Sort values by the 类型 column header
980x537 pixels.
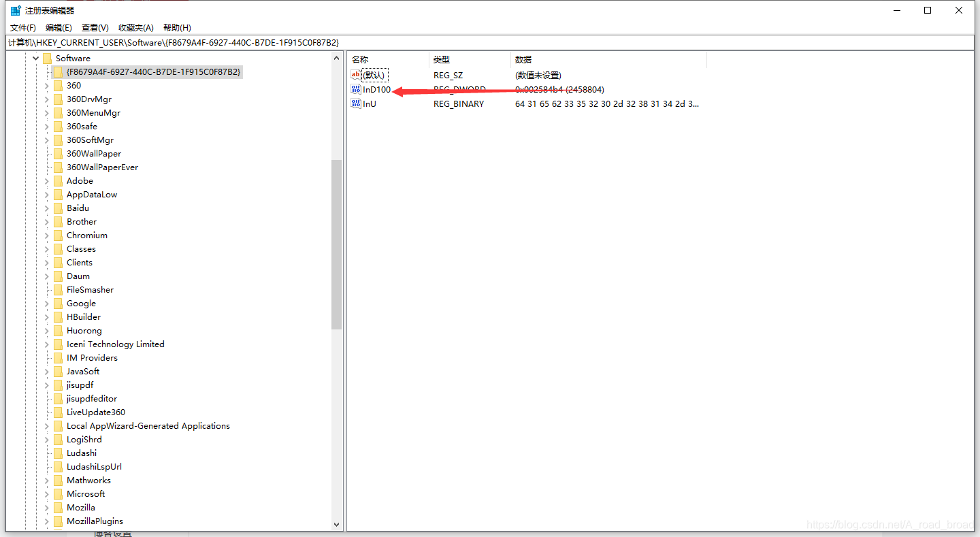pos(441,59)
